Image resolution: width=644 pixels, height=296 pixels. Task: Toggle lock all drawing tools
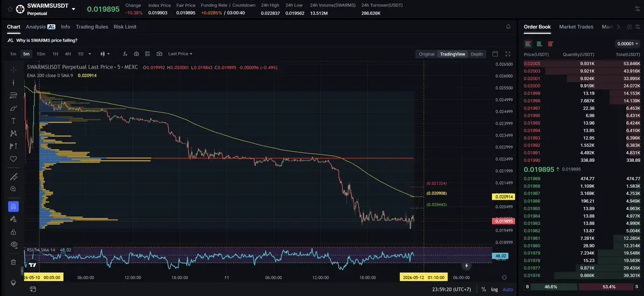click(x=13, y=232)
